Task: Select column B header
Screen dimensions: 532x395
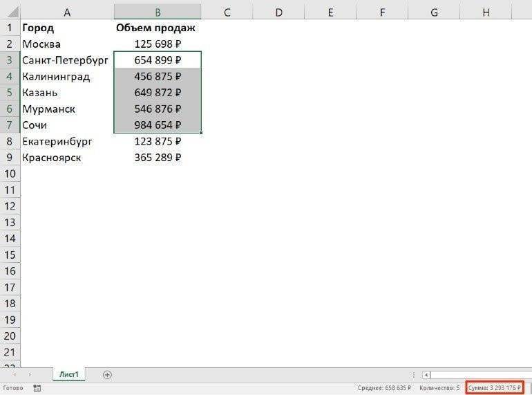Action: 158,12
